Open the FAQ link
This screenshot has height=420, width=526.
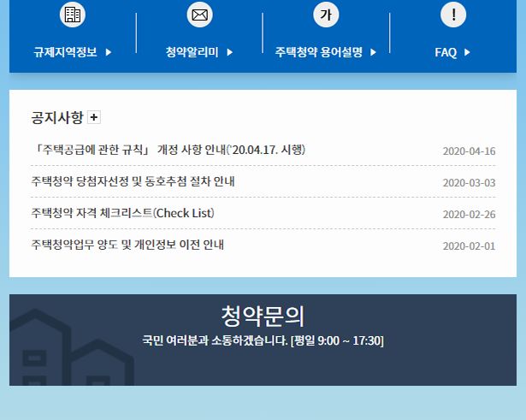click(x=446, y=52)
